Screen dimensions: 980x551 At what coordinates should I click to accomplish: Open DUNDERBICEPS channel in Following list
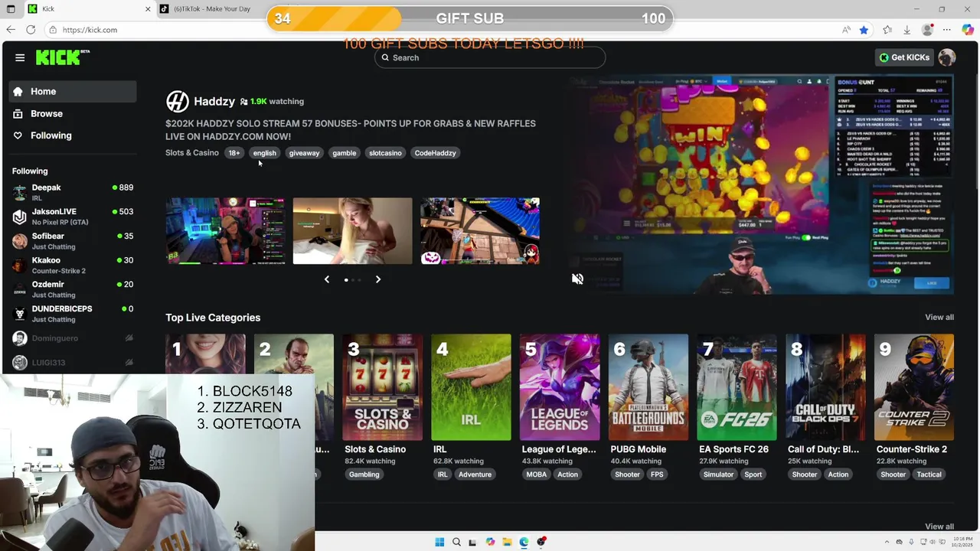tap(73, 314)
